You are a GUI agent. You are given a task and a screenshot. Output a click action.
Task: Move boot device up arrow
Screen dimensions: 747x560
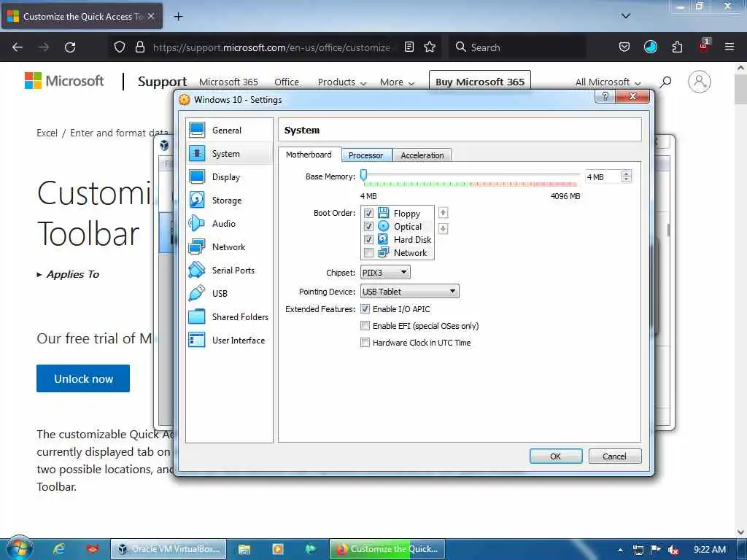(x=443, y=212)
